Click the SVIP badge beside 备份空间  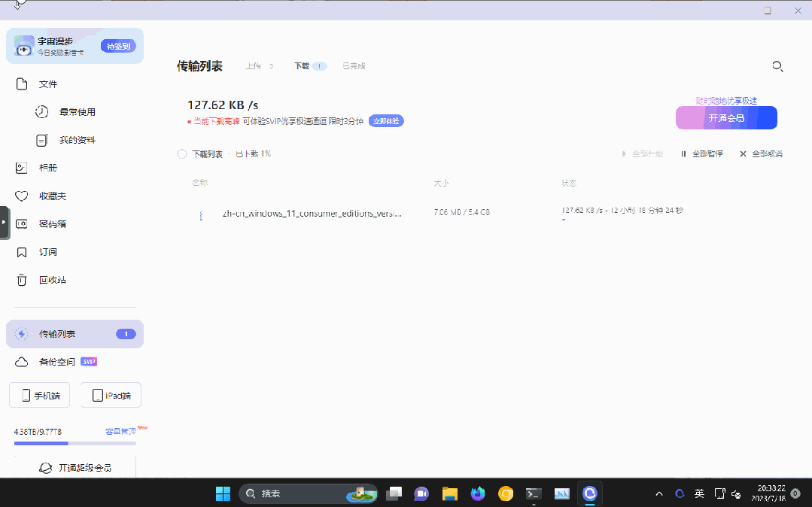click(89, 362)
